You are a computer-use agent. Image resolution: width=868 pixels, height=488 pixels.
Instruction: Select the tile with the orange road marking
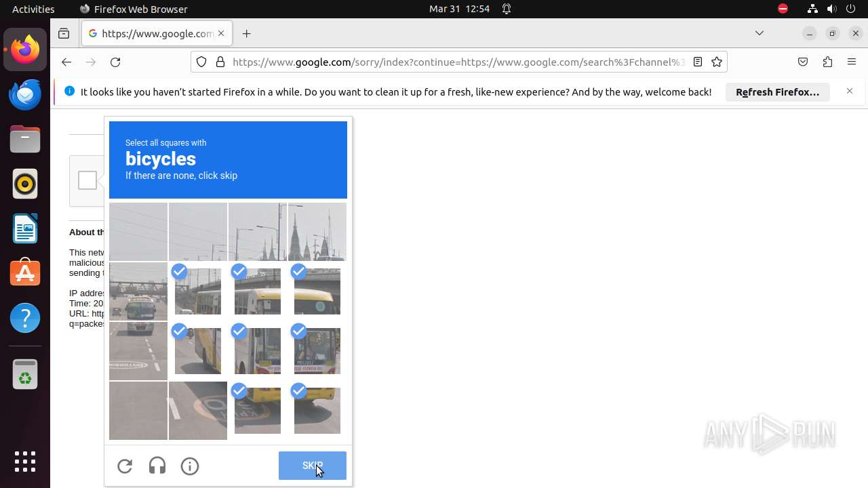click(198, 411)
